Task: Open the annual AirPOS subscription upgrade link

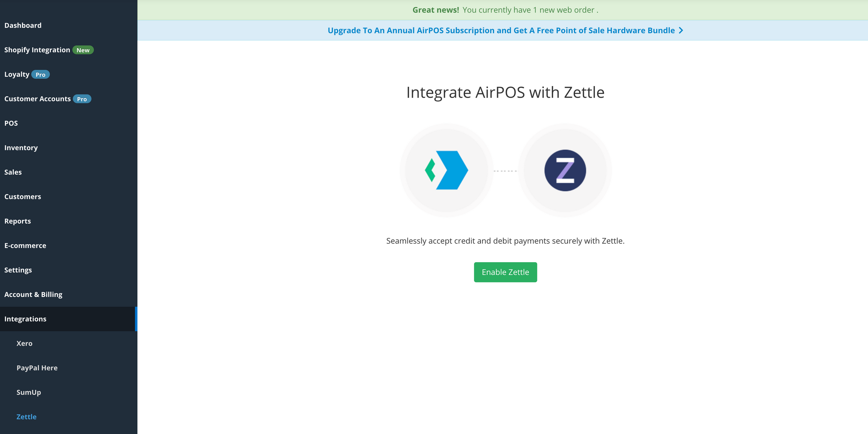Action: [503, 30]
